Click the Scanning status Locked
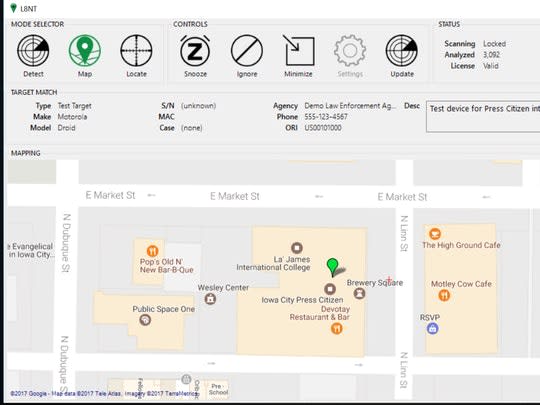540x405 pixels. click(x=494, y=44)
